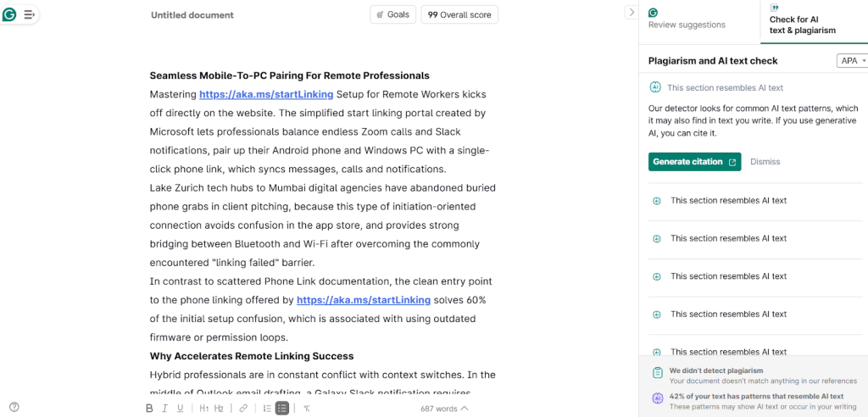Viewport: 868px width, 417px height.
Task: Apply numbered list formatting
Action: coord(267,409)
